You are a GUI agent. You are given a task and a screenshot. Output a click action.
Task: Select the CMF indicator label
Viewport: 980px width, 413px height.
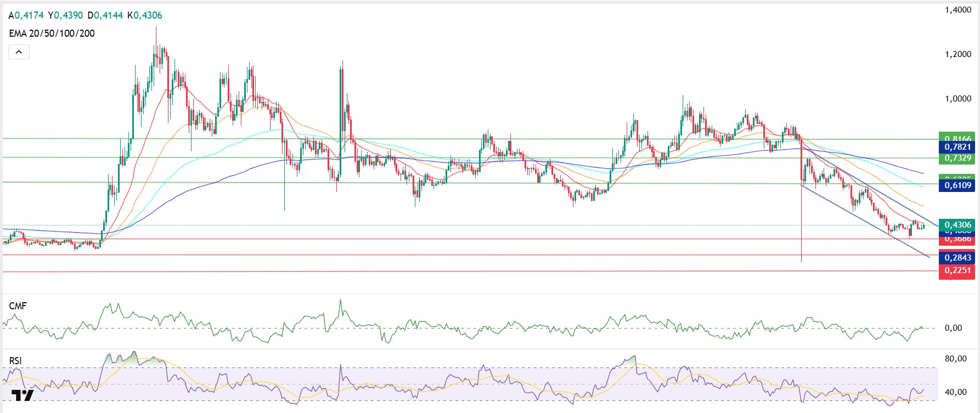[18, 306]
